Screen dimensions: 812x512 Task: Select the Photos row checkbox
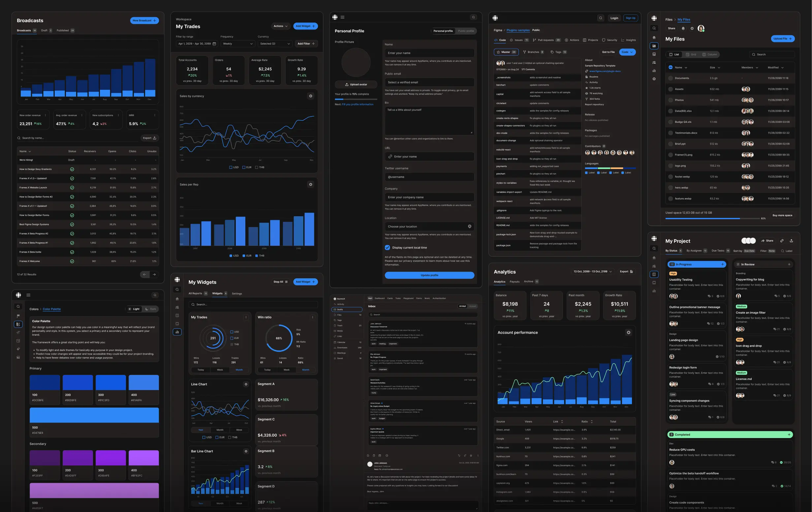[x=671, y=100]
